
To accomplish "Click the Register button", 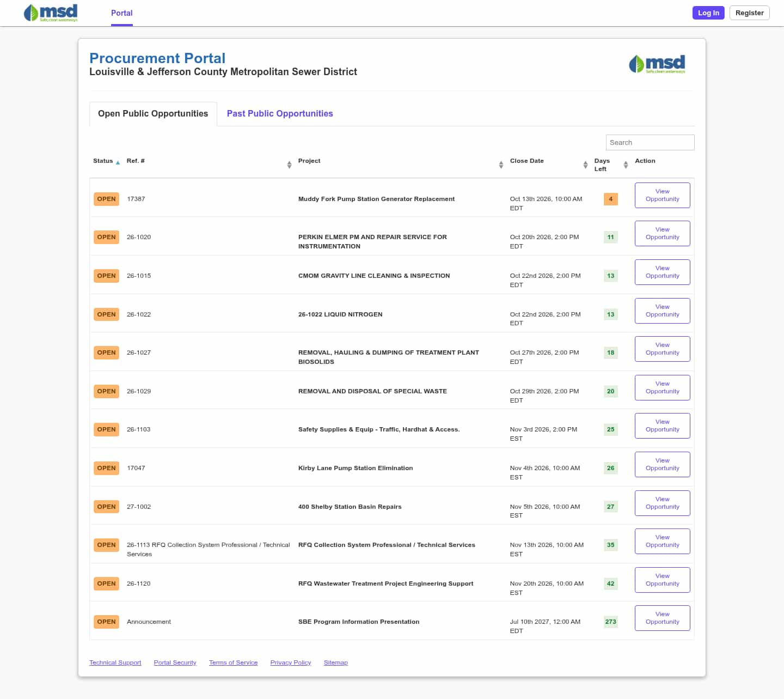I will [x=749, y=13].
